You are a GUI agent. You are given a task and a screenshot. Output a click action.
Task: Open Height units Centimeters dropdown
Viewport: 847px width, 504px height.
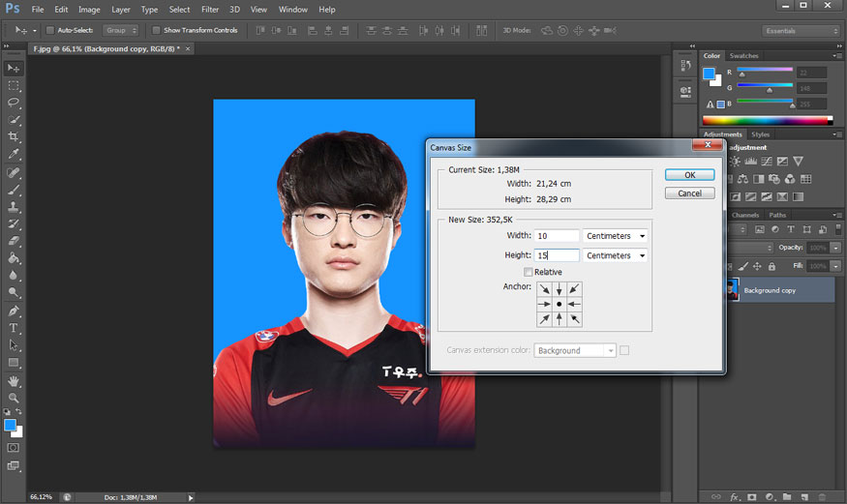[615, 255]
